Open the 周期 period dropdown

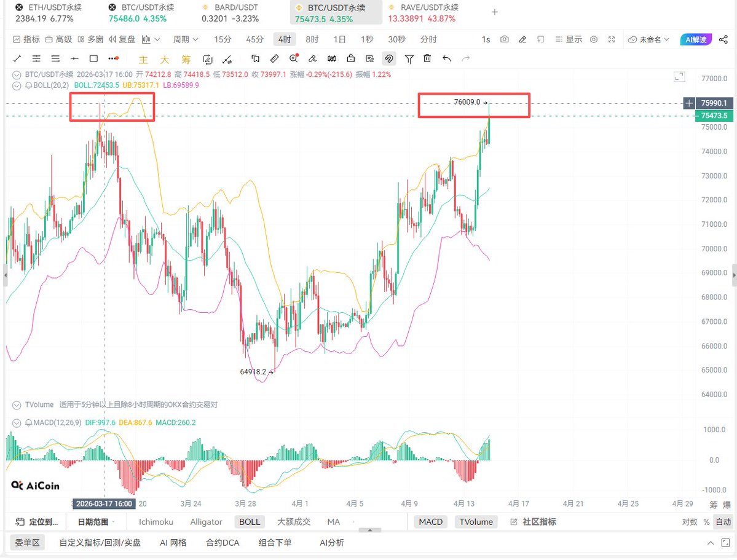(186, 39)
